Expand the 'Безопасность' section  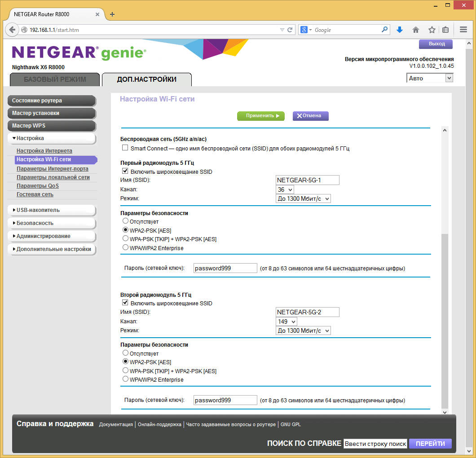[x=52, y=223]
